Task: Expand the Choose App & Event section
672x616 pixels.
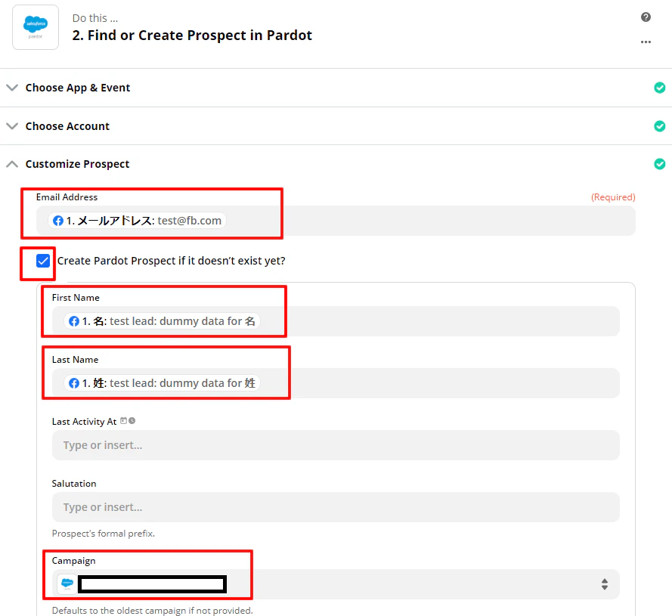Action: [12, 87]
